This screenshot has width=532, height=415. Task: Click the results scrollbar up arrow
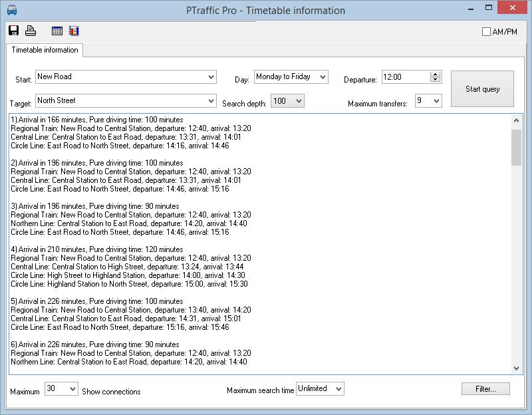click(x=516, y=120)
